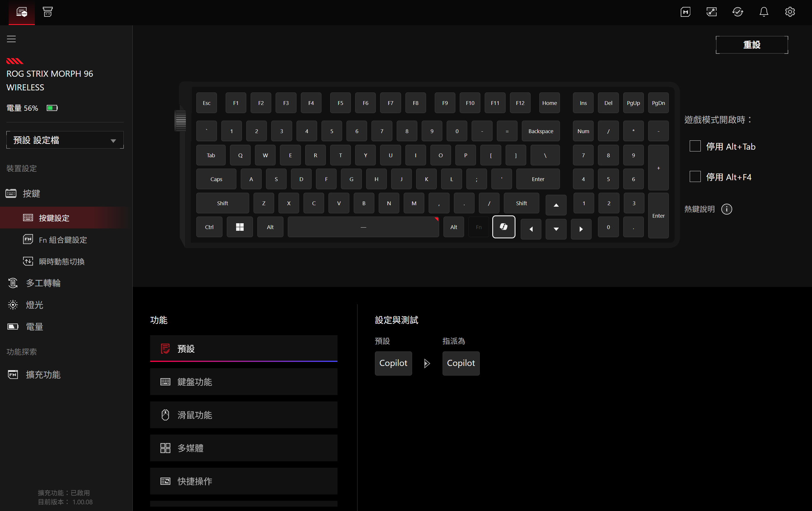The height and width of the screenshot is (511, 812).
Task: Select the 多媒體 function category
Action: coord(243,448)
